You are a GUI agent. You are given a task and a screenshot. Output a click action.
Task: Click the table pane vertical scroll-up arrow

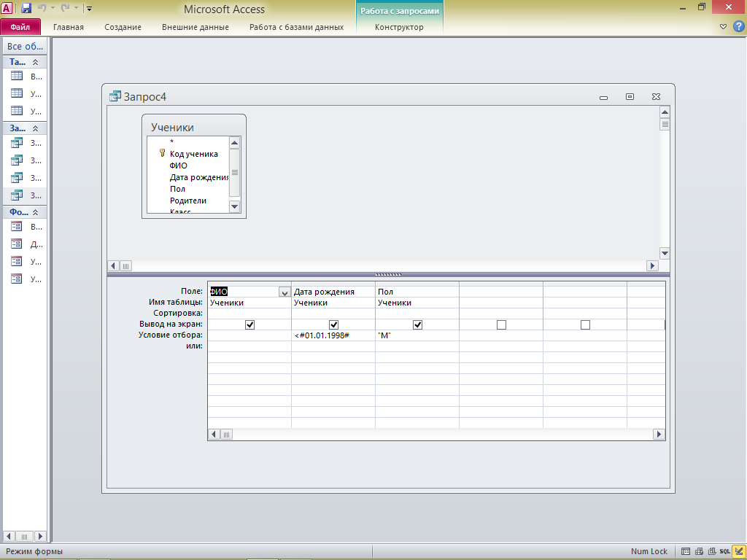pyautogui.click(x=665, y=112)
